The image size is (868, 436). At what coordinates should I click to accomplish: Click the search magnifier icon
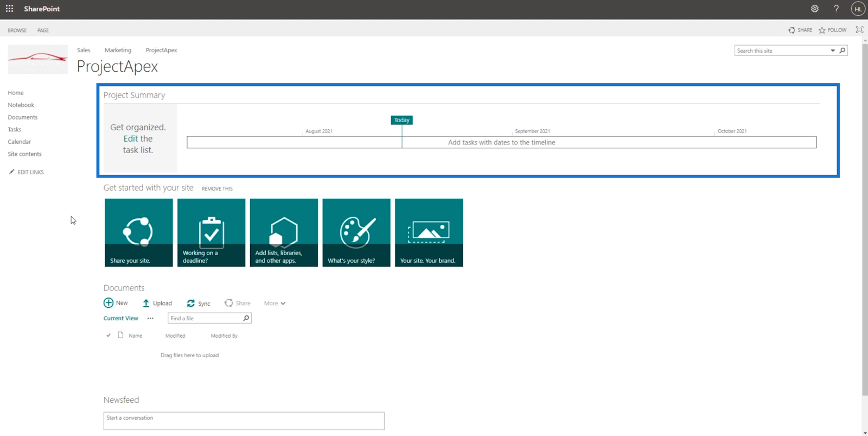tap(843, 50)
